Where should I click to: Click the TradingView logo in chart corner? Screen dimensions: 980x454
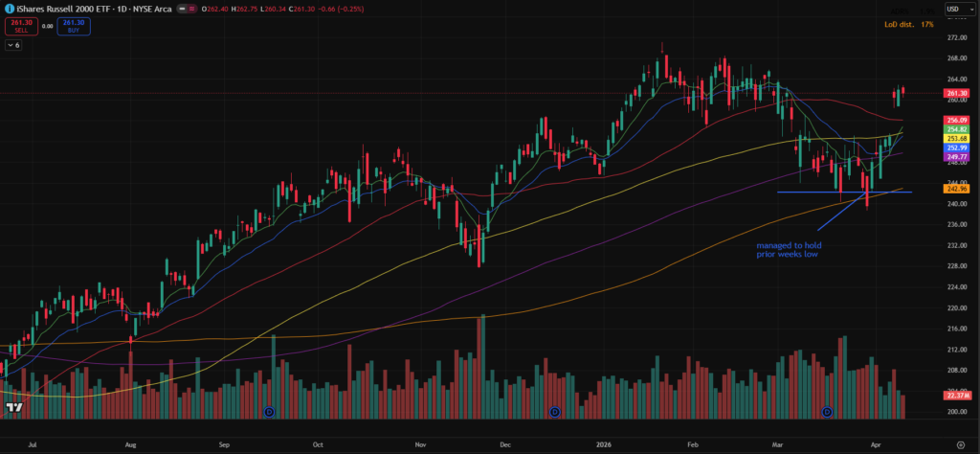click(x=14, y=408)
